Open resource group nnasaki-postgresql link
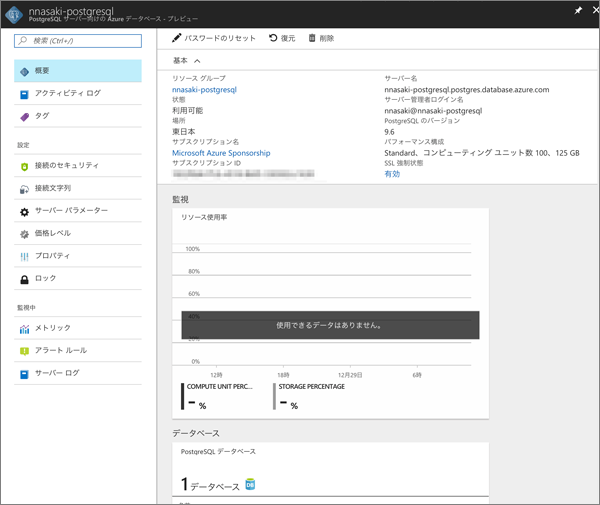This screenshot has width=600, height=505. click(x=204, y=90)
